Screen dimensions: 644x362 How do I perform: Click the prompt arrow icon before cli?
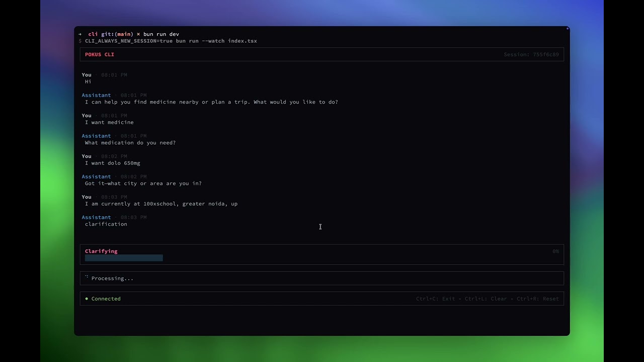pos(80,34)
